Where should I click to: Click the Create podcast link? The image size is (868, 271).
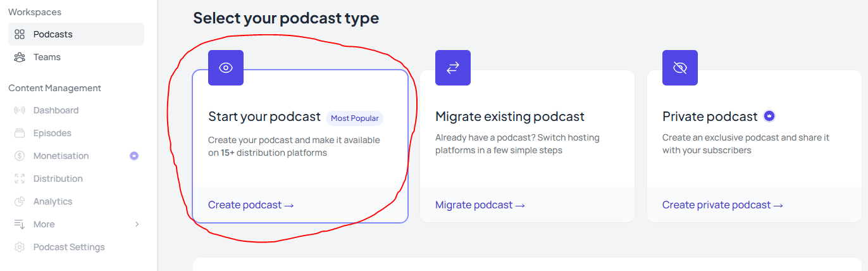[x=251, y=205]
